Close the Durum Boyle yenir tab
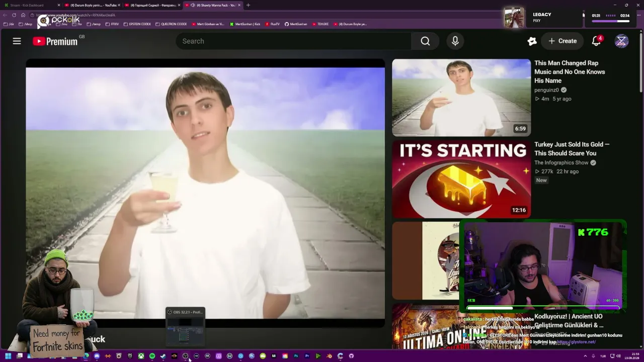 119,5
